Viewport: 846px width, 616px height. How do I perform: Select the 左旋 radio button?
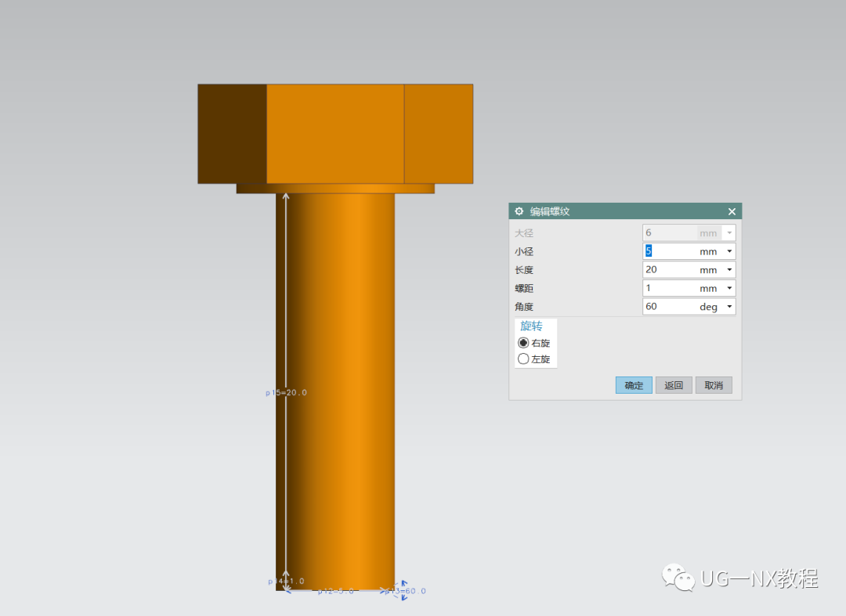(x=522, y=359)
